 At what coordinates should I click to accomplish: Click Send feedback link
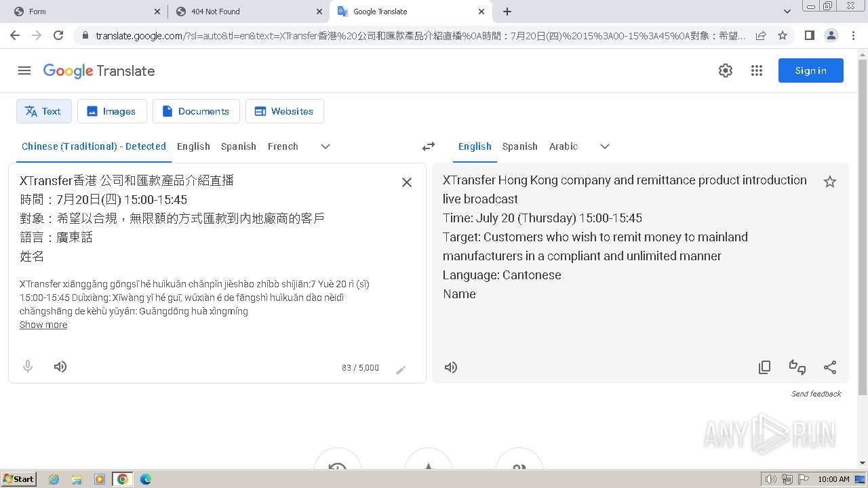coord(816,394)
